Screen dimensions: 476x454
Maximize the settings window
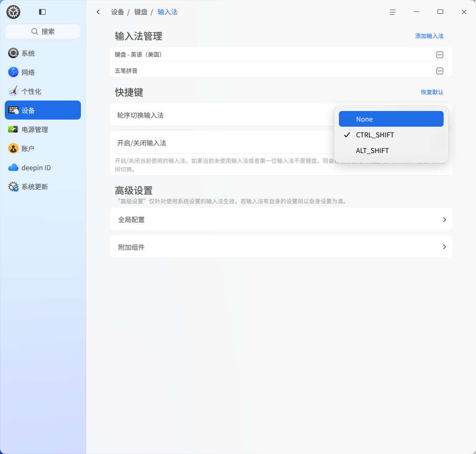(x=440, y=12)
